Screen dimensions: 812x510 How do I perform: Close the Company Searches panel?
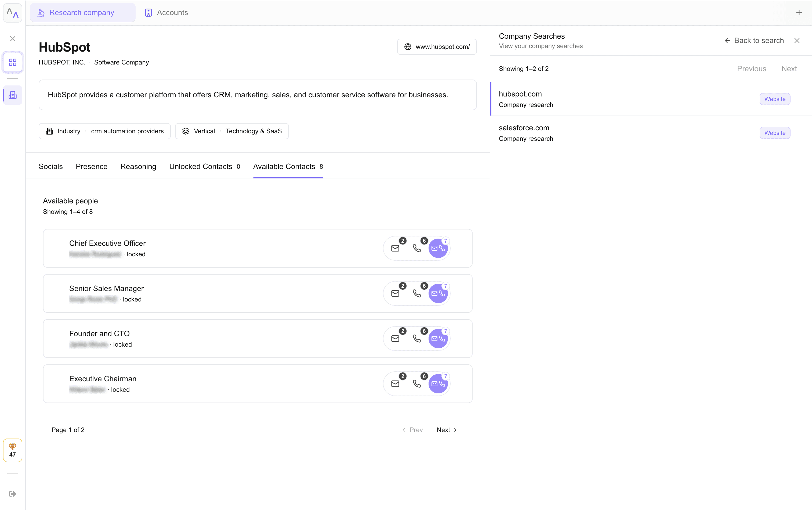coord(797,41)
